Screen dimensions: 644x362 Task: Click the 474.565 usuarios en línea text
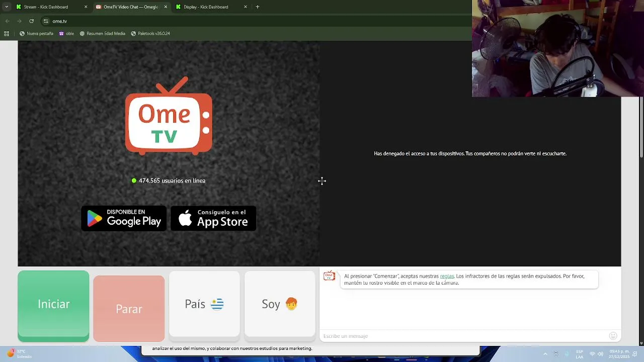coord(172,180)
